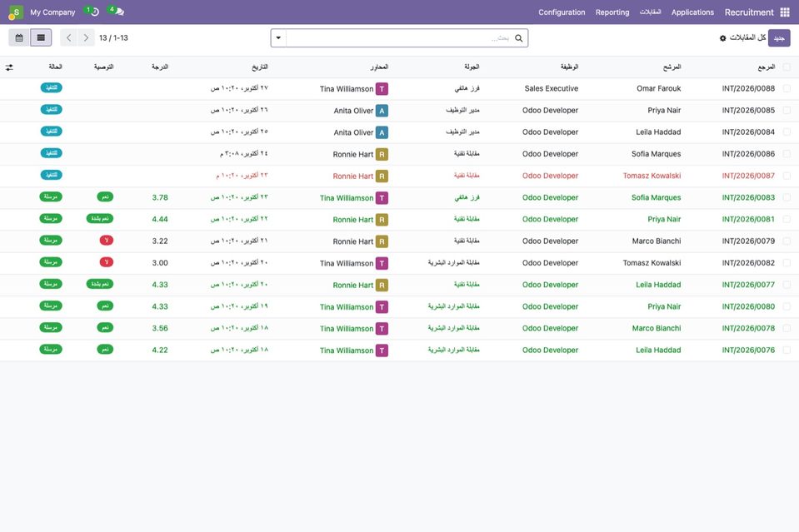
Task: Click the search magnifier icon
Action: 519,38
